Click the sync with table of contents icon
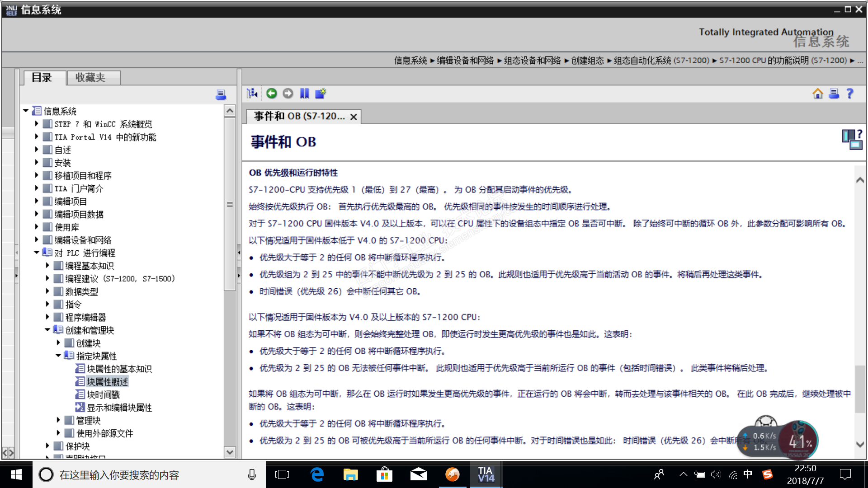Screen dimensions: 868x488 point(252,94)
